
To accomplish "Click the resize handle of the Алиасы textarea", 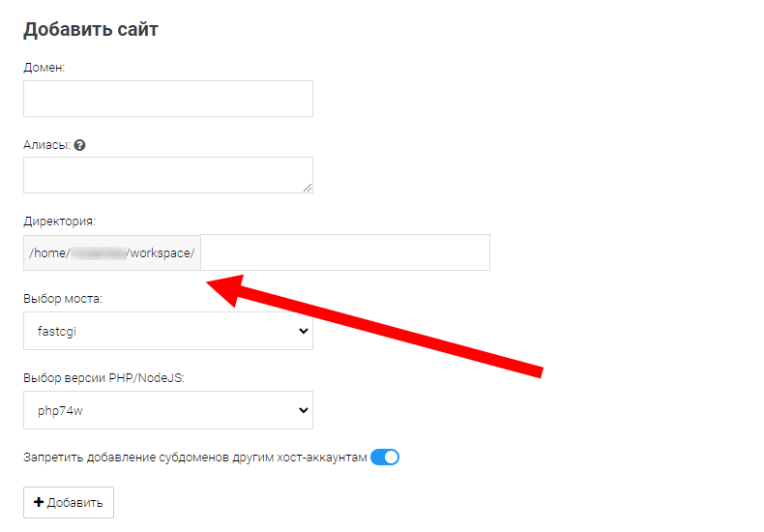I will coord(307,187).
